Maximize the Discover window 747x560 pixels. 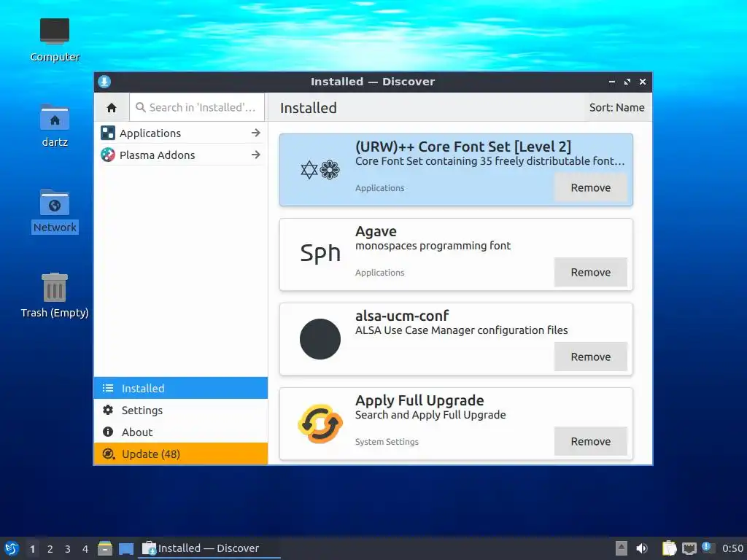pos(627,82)
